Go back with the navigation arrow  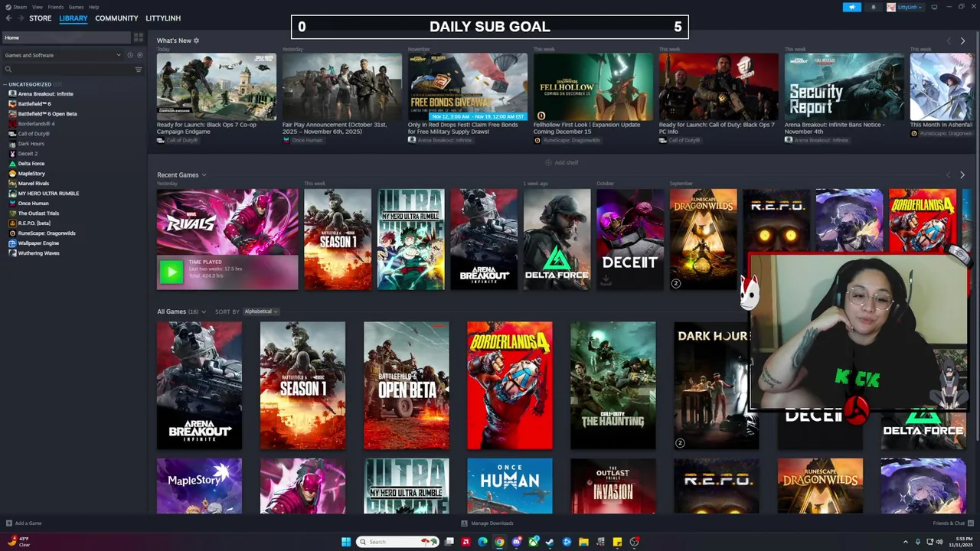click(8, 18)
